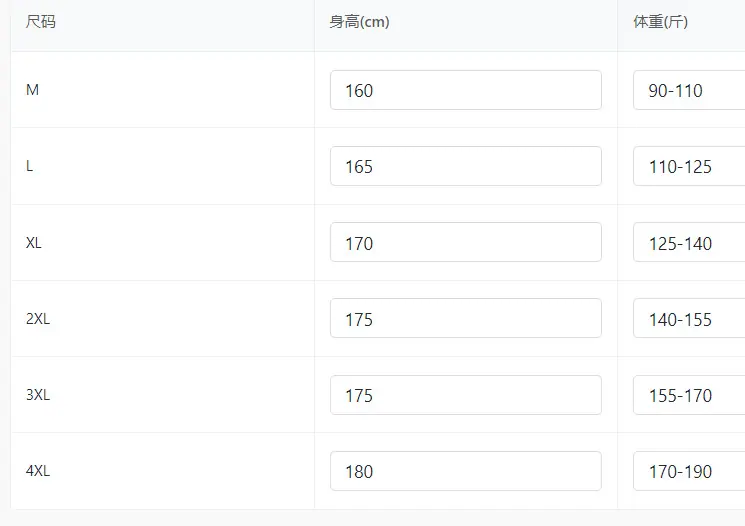
Task: Click the weight field showing 125-140
Action: coord(689,242)
